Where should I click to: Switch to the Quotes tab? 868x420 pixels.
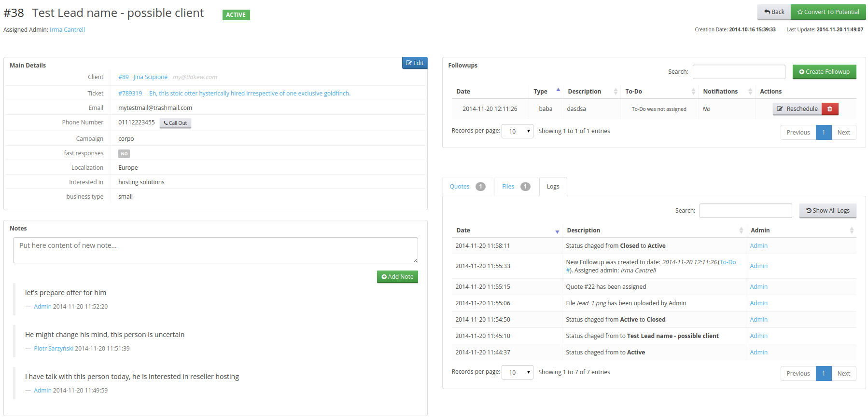(x=467, y=187)
